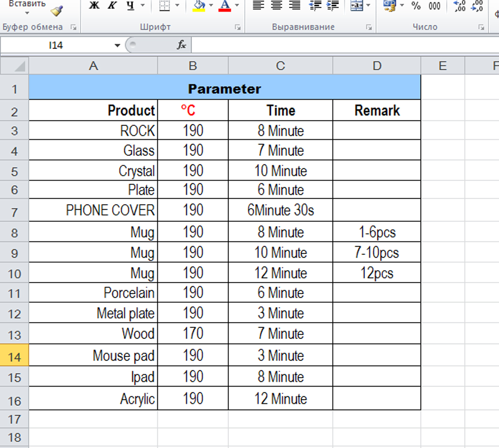Select the Metal plate cell
The width and height of the screenshot is (499, 448).
tap(93, 313)
